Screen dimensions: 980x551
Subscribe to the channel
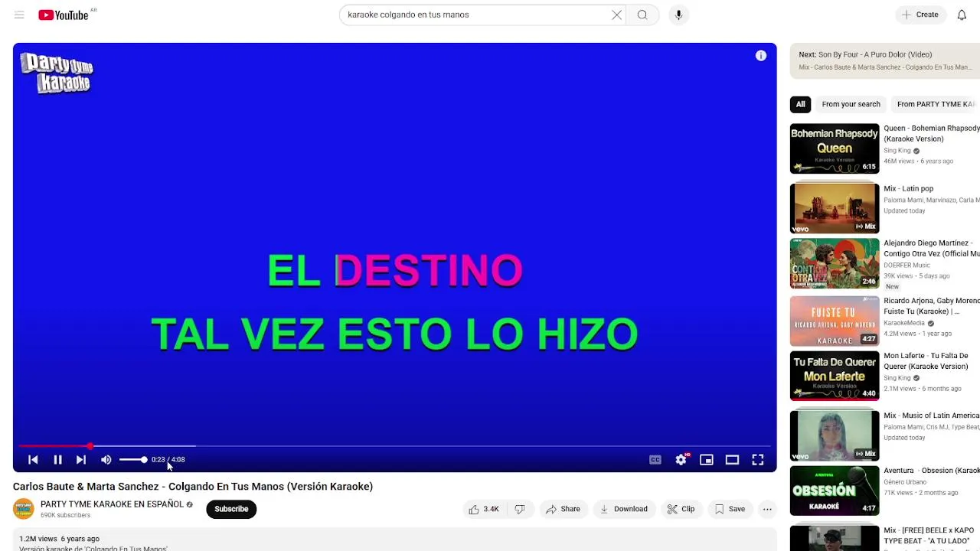pyautogui.click(x=231, y=509)
